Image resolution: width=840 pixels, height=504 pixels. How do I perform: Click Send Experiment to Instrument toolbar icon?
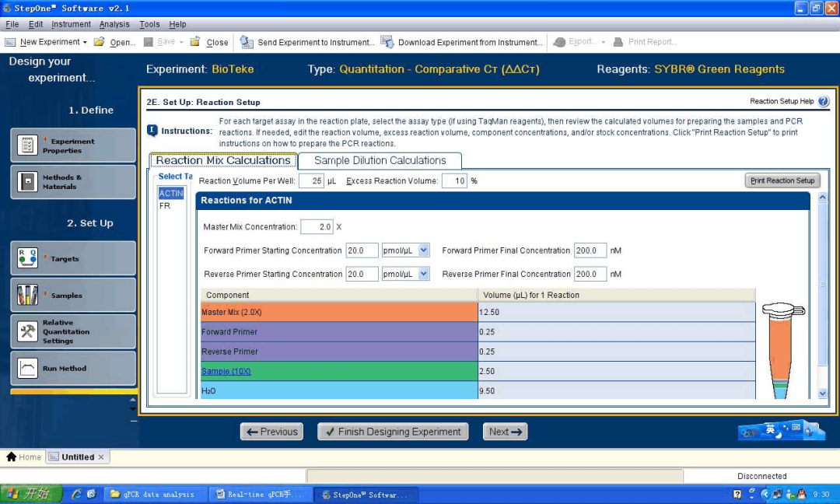coord(247,42)
